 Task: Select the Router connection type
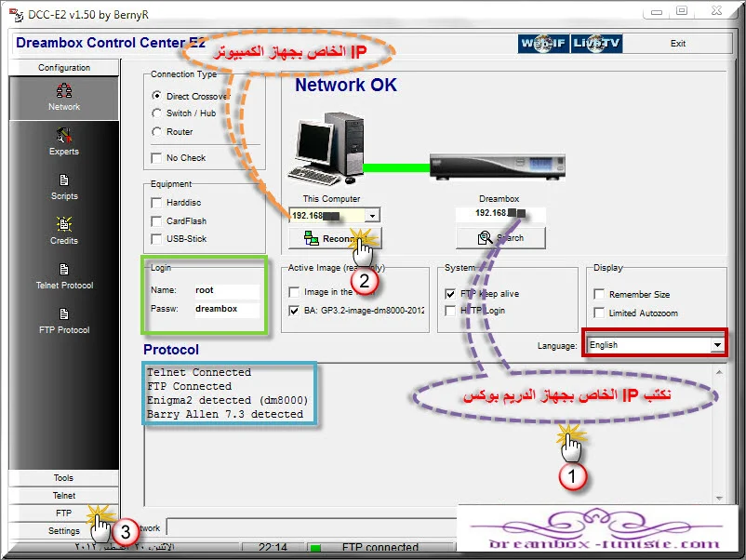(156, 131)
